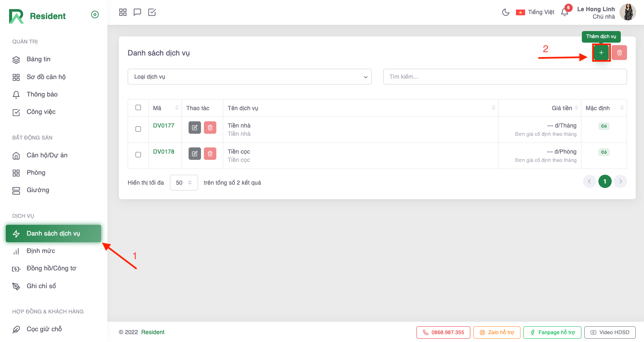Screen dimensions: 644x342
Task: Edit the DV0177 service row
Action: pyautogui.click(x=194, y=128)
